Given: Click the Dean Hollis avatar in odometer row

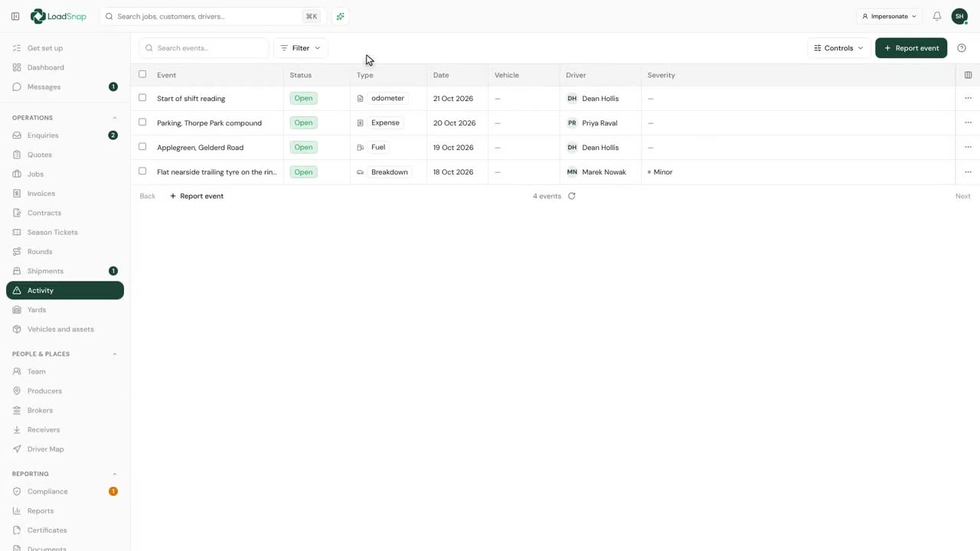Looking at the screenshot, I should [x=572, y=98].
